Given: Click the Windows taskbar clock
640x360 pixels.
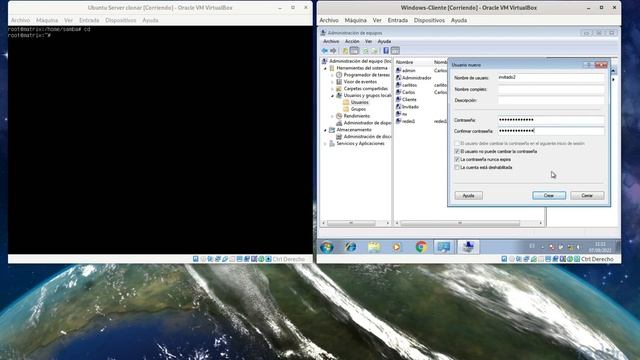Looking at the screenshot, I should click(600, 247).
